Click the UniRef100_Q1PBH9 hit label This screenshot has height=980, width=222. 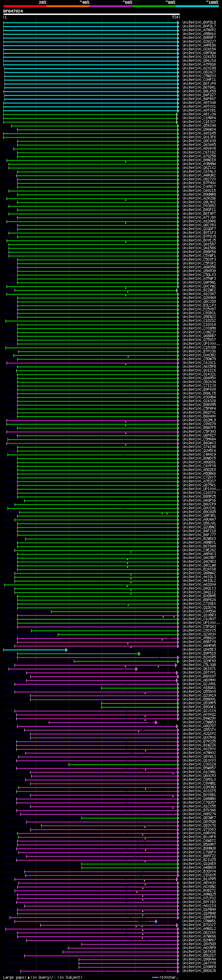(199, 909)
